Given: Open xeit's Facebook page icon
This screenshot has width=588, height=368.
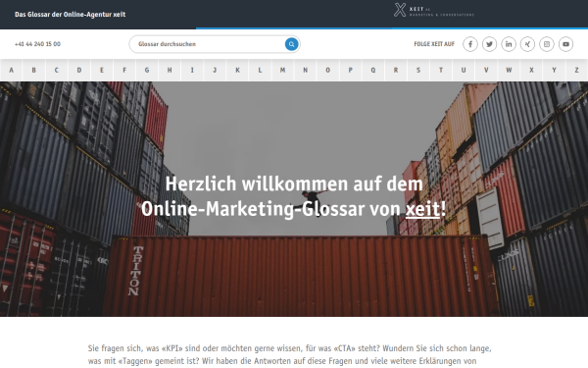Looking at the screenshot, I should (x=469, y=44).
